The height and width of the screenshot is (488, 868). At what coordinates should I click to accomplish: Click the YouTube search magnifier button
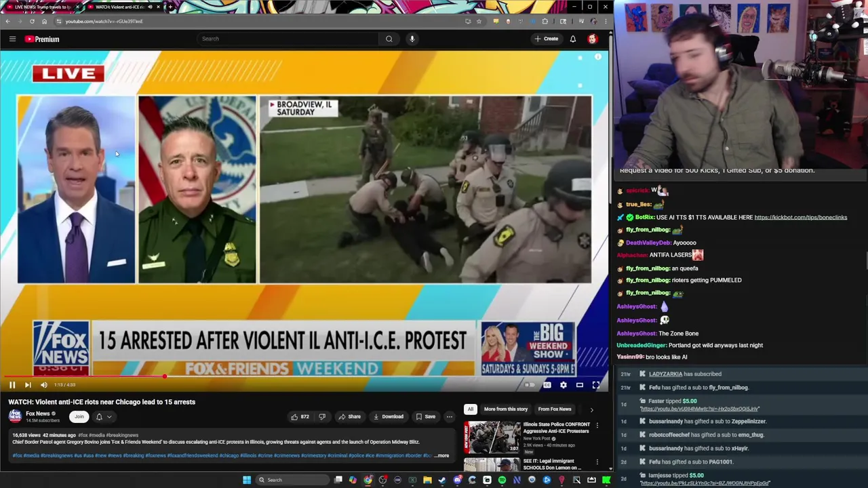click(x=389, y=39)
